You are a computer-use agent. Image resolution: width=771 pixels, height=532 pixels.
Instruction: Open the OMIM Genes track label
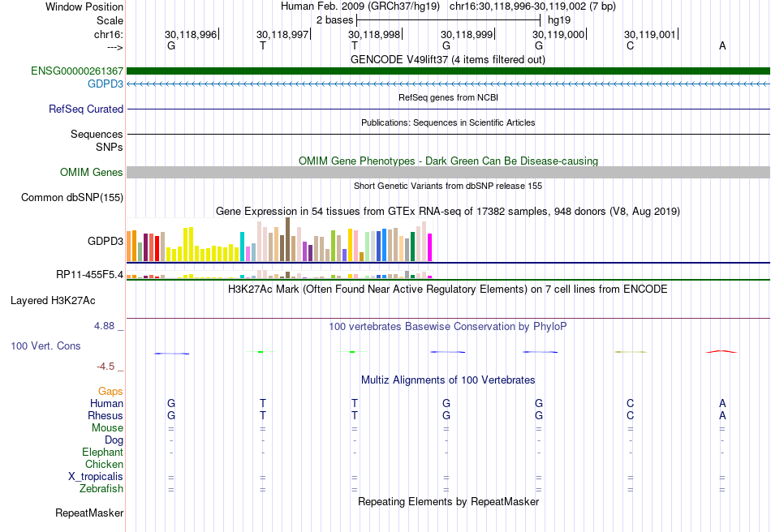click(92, 173)
